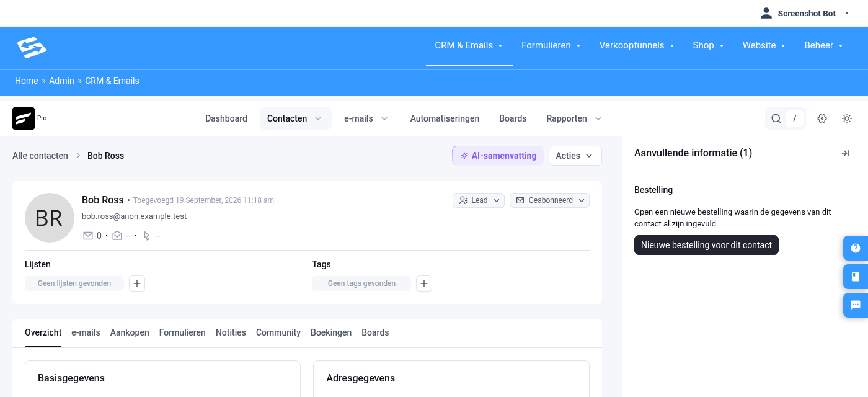868x397 pixels.
Task: Open the Acties dropdown
Action: [575, 156]
